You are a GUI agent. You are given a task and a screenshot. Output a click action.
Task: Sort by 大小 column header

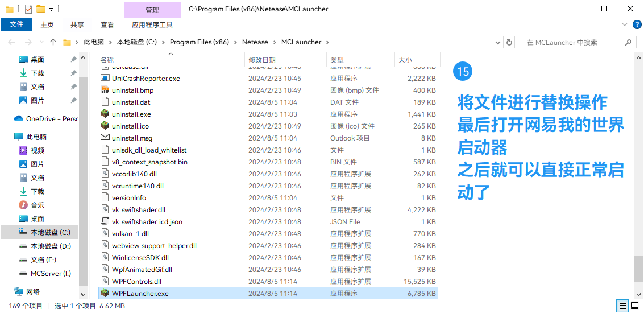(417, 60)
